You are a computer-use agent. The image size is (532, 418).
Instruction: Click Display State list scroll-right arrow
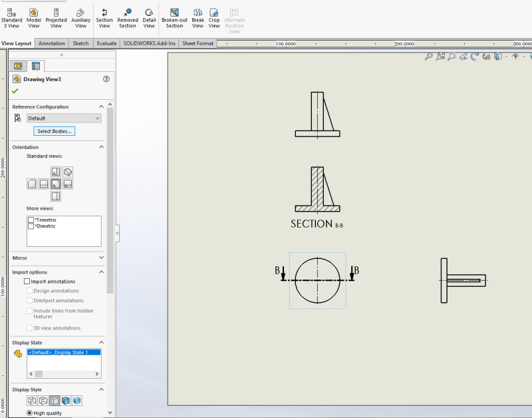click(x=97, y=374)
